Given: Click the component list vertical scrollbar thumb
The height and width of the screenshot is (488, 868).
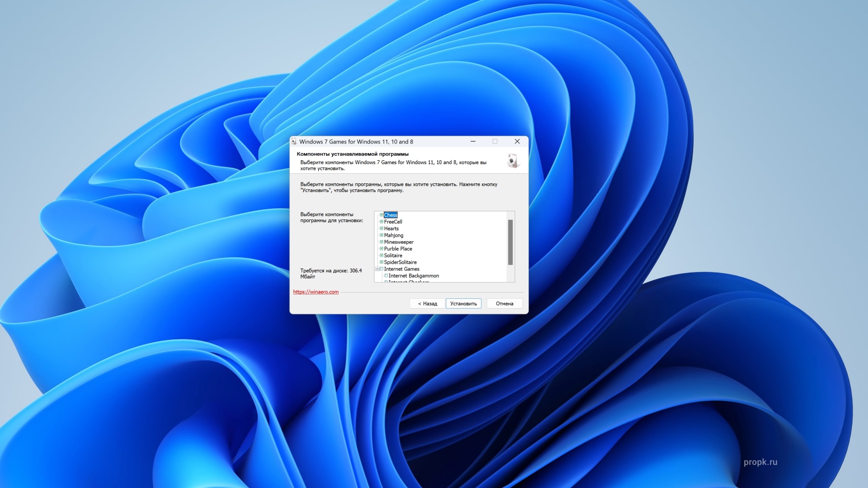Looking at the screenshot, I should pos(510,242).
